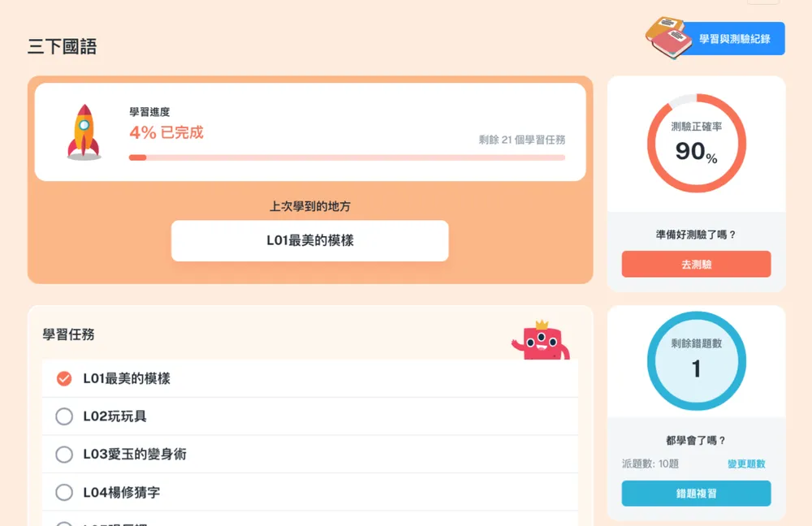Start 錯題複習 wrong-answer review
This screenshot has height=526, width=812.
[x=696, y=493]
